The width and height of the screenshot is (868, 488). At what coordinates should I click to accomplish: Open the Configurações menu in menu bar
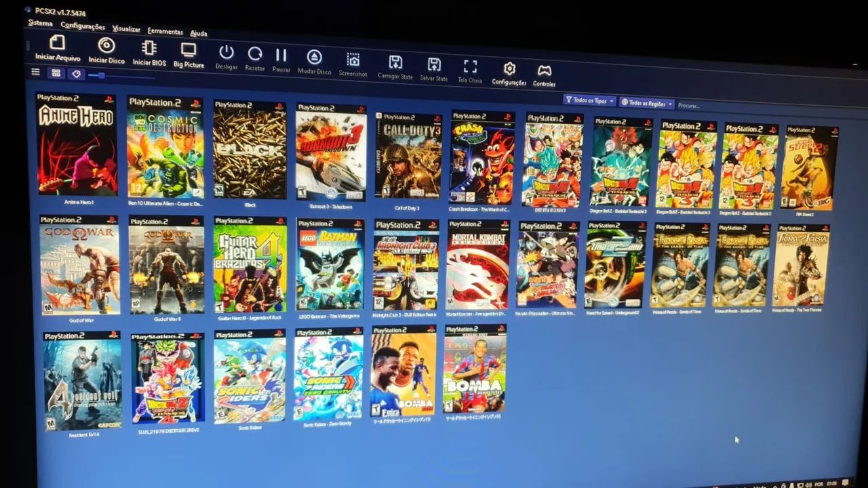[x=83, y=26]
